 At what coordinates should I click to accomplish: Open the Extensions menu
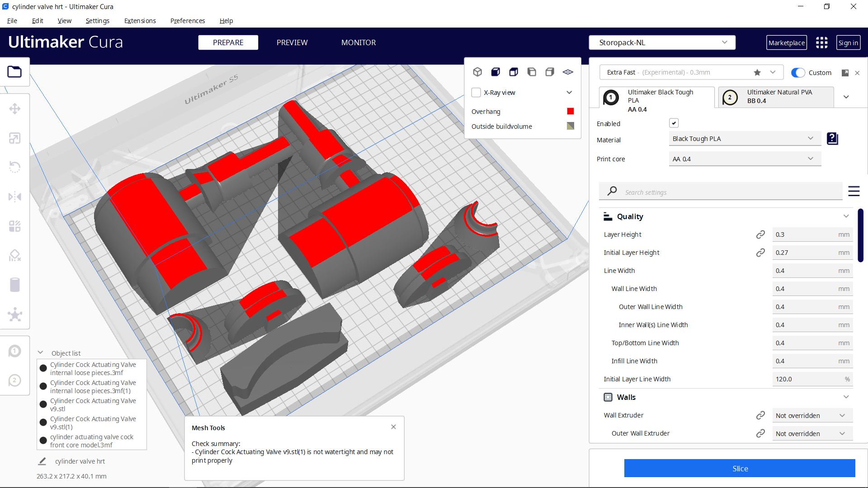(x=140, y=21)
